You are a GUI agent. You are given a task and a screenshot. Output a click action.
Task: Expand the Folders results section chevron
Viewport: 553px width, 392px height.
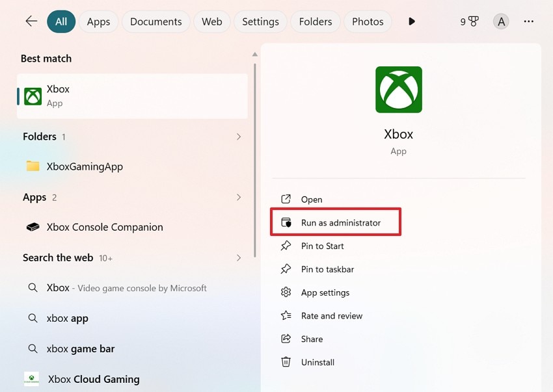click(x=239, y=137)
